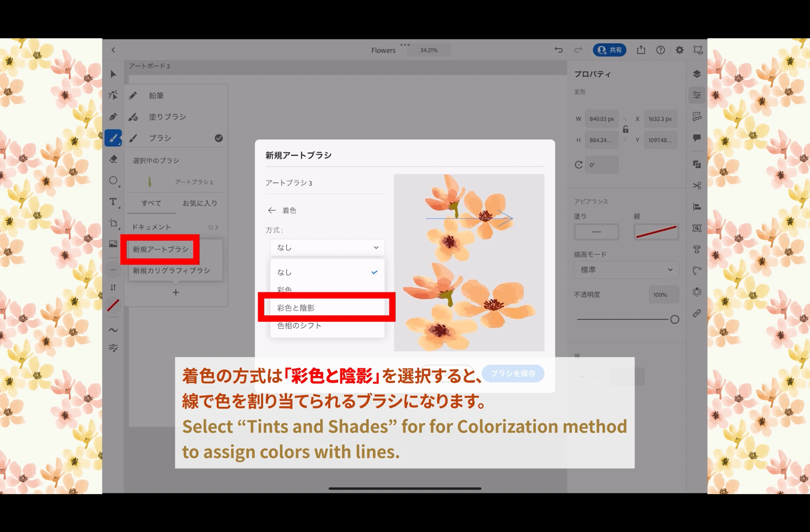Viewport: 810px width, 532px height.
Task: Open the smoothing wave settings icon
Action: click(x=113, y=330)
